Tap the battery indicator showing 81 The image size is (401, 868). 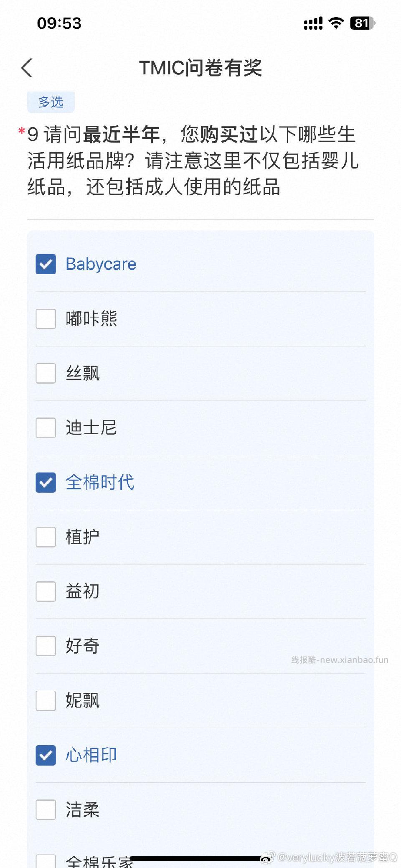(362, 24)
